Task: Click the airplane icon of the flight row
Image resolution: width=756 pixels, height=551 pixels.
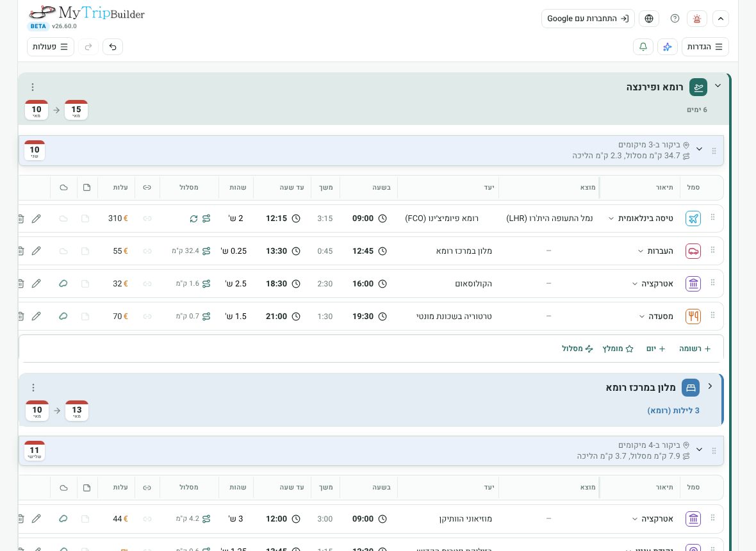Action: point(693,218)
